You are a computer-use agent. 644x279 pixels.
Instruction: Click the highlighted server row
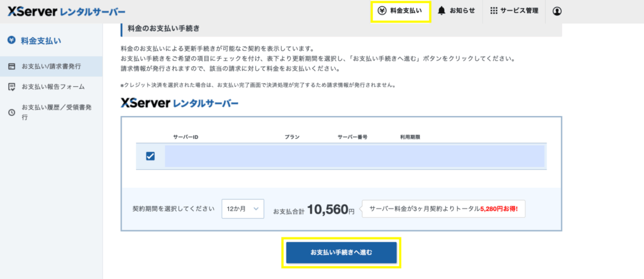354,156
